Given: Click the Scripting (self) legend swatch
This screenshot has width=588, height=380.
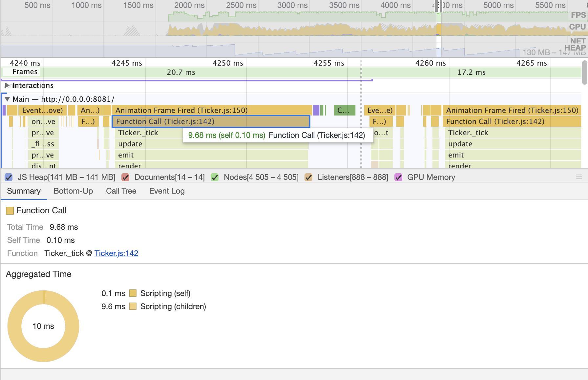Looking at the screenshot, I should point(133,293).
